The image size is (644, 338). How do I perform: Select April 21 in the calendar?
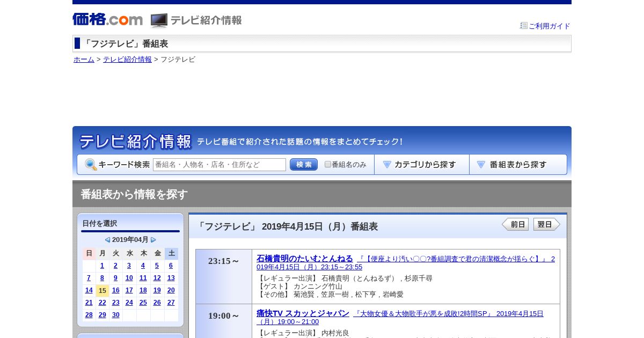89,303
